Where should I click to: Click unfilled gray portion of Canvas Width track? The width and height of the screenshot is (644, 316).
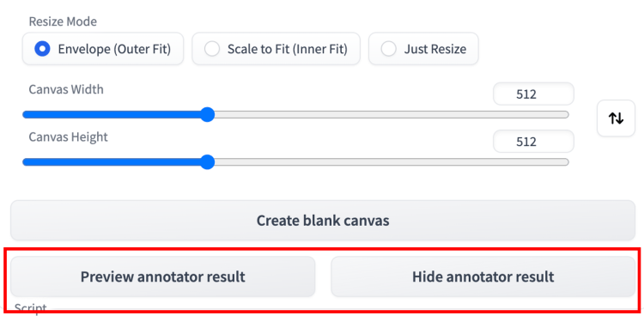point(390,115)
